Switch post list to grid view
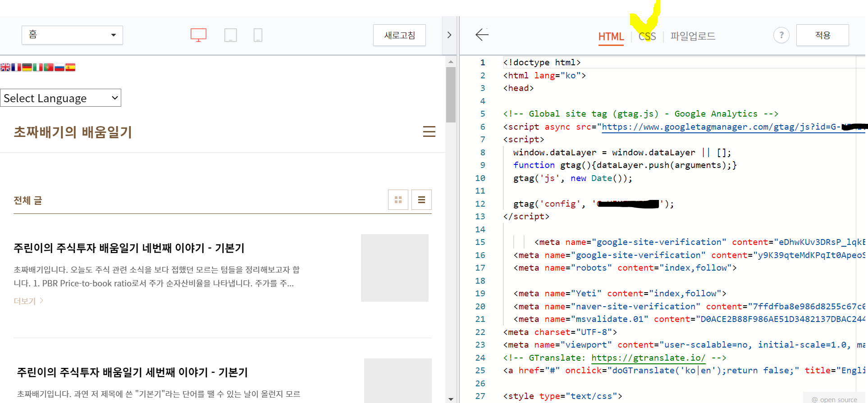Screen dimensions: 868x403 pyautogui.click(x=398, y=200)
